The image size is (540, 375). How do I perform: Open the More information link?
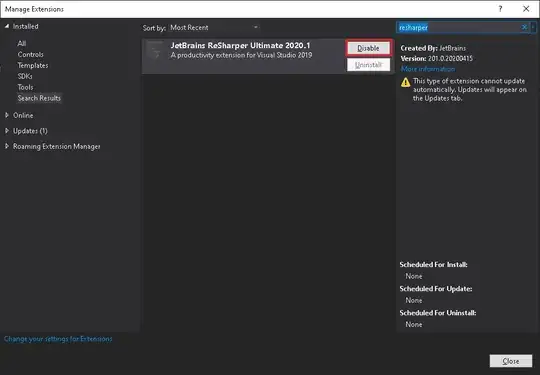pos(428,69)
